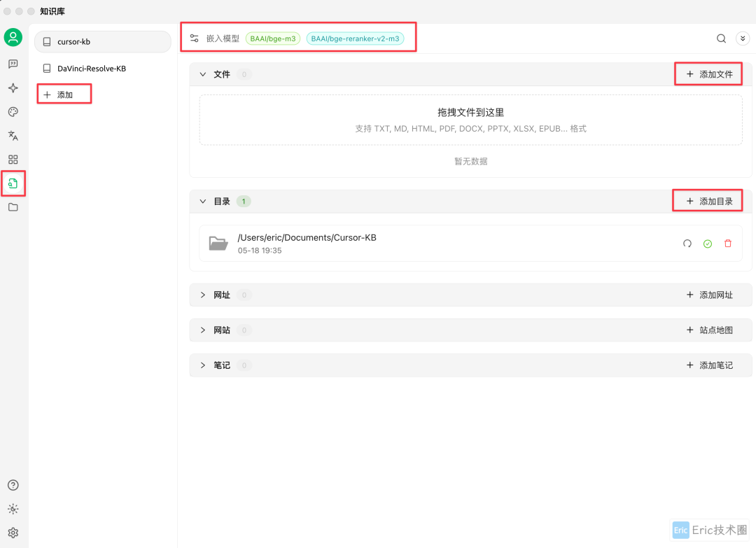This screenshot has width=756, height=548.
Task: Open the painting palette icon
Action: coord(13,112)
